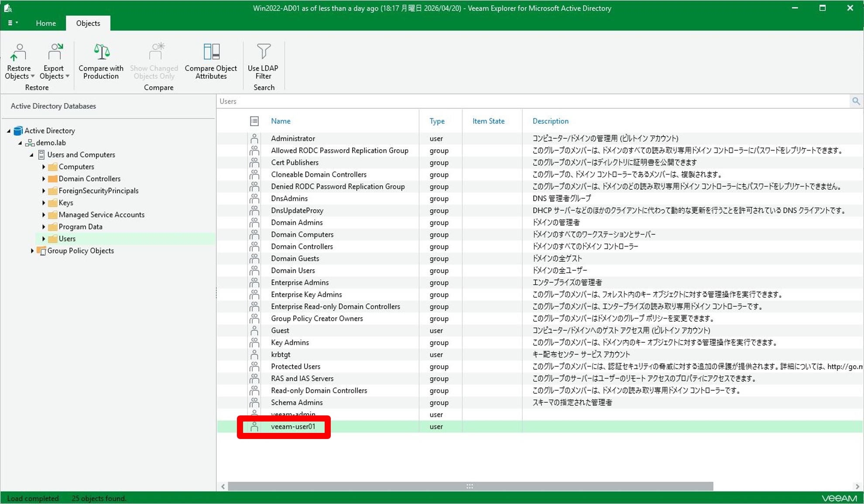Select the RAS and IAS Servers row

coord(540,379)
